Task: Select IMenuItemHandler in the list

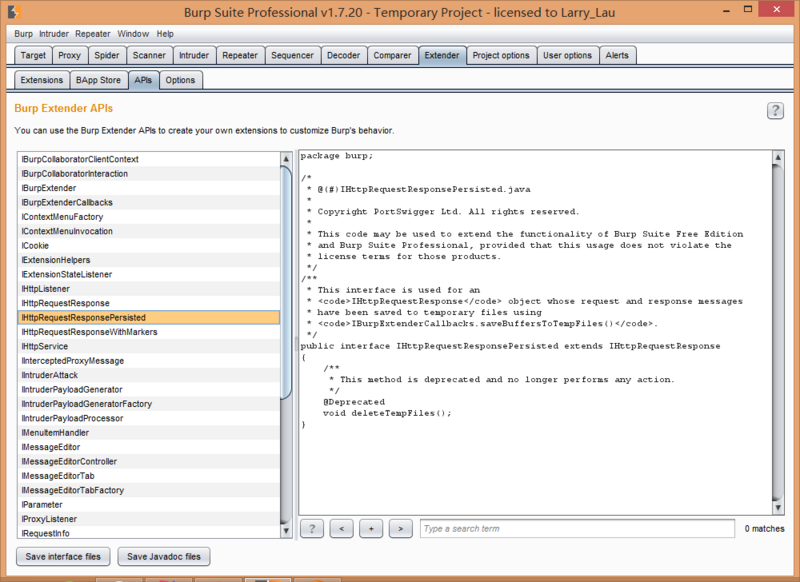Action: (x=148, y=433)
